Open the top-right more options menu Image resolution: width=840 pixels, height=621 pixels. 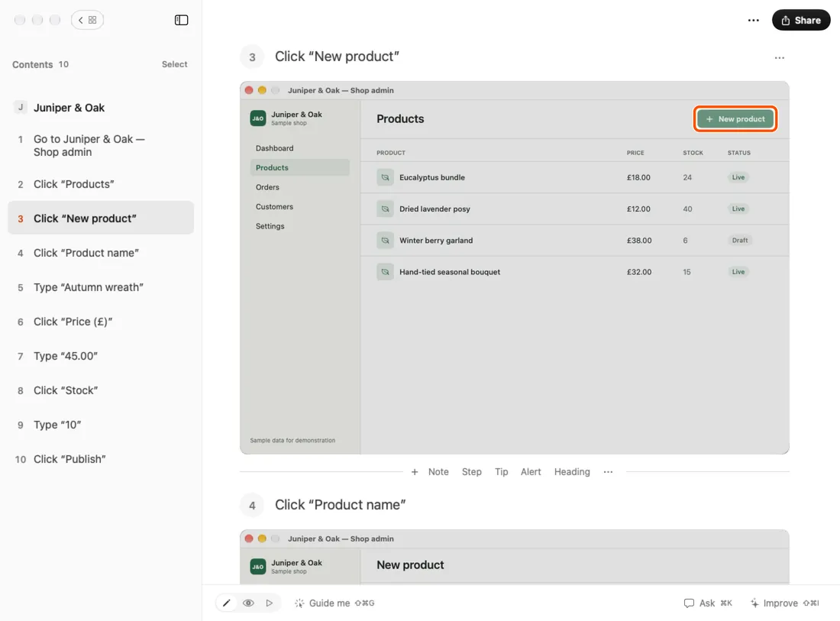tap(753, 20)
